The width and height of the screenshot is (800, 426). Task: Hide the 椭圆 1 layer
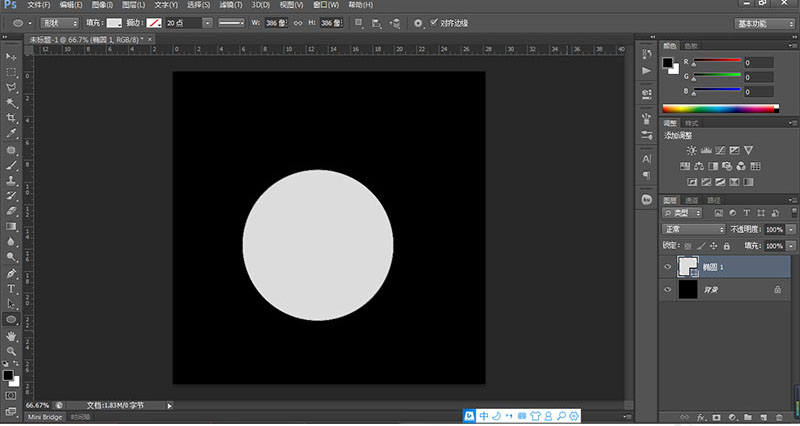pos(668,266)
